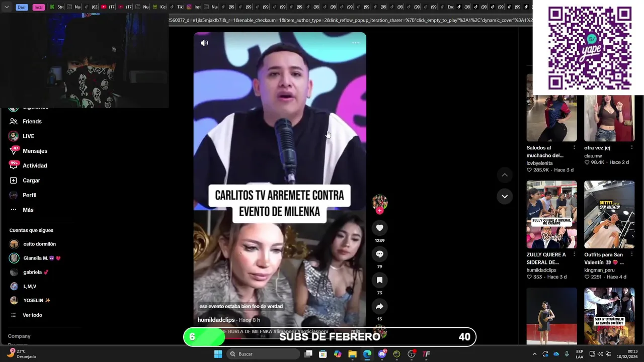
Task: Open options for 'Saludos al muchacho' card
Action: coord(574,147)
